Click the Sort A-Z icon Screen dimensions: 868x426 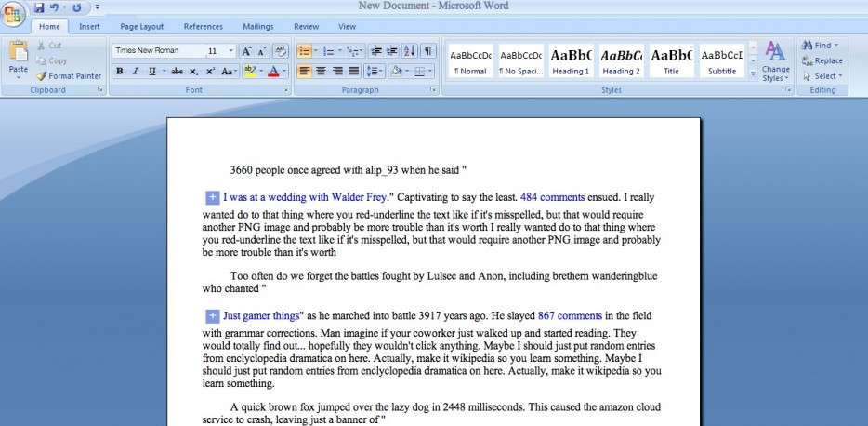410,51
